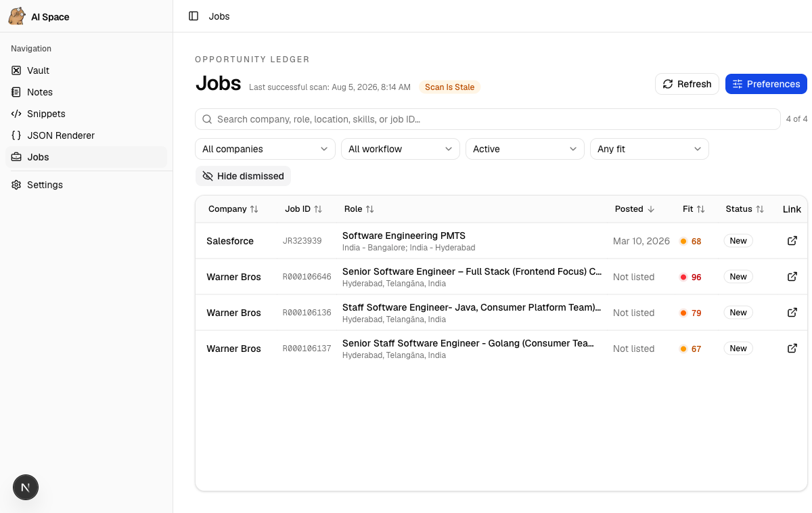812x513 pixels.
Task: Open the Preferences button
Action: pyautogui.click(x=766, y=84)
